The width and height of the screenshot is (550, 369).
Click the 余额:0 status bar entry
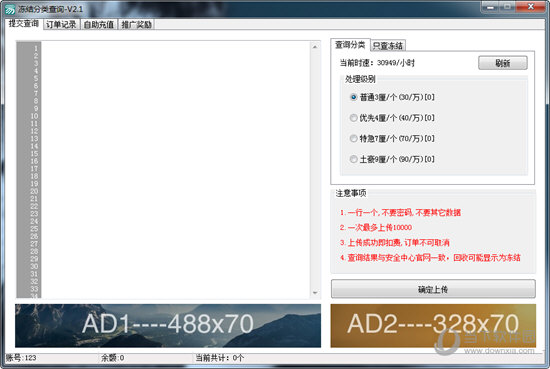click(113, 358)
